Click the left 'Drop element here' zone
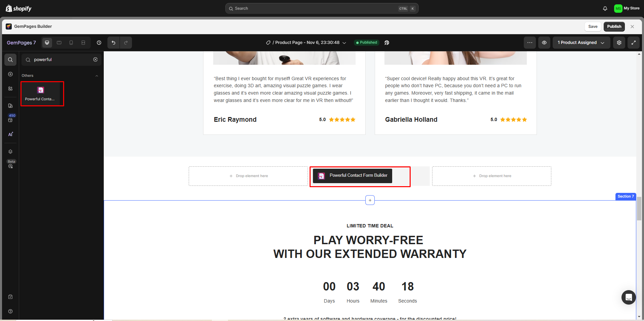644x321 pixels. pos(248,176)
